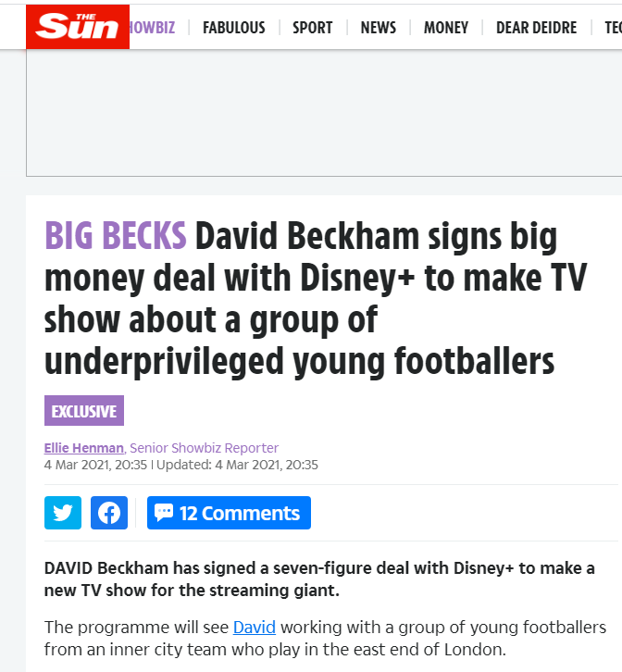Click the purple EXCLUSIVE badge

click(x=84, y=411)
